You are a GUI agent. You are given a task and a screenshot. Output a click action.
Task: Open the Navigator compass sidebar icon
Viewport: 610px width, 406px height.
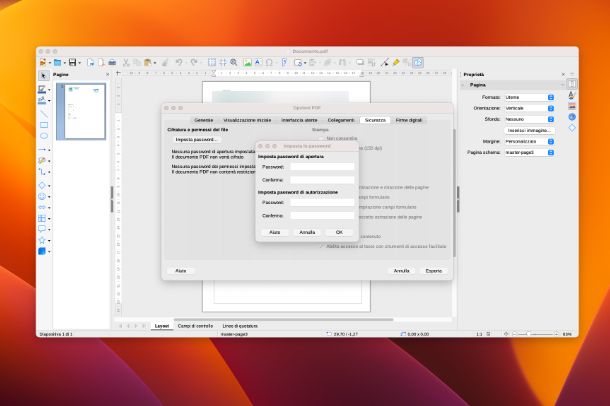click(572, 117)
